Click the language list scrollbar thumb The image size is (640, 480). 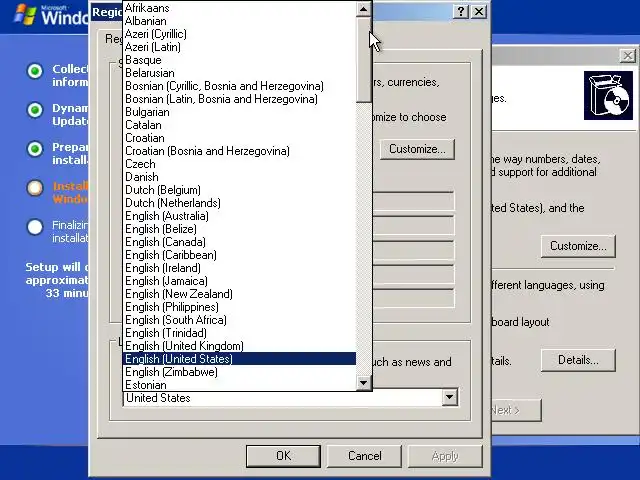pos(363,60)
